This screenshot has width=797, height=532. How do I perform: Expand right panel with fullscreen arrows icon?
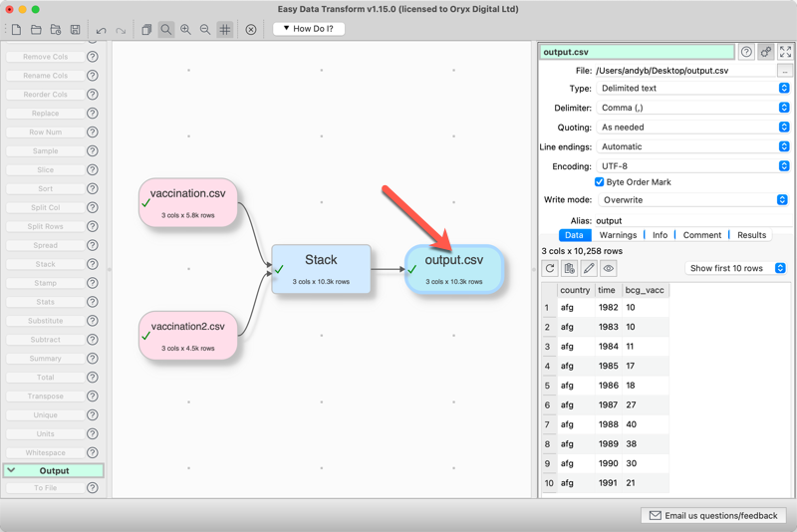click(785, 52)
